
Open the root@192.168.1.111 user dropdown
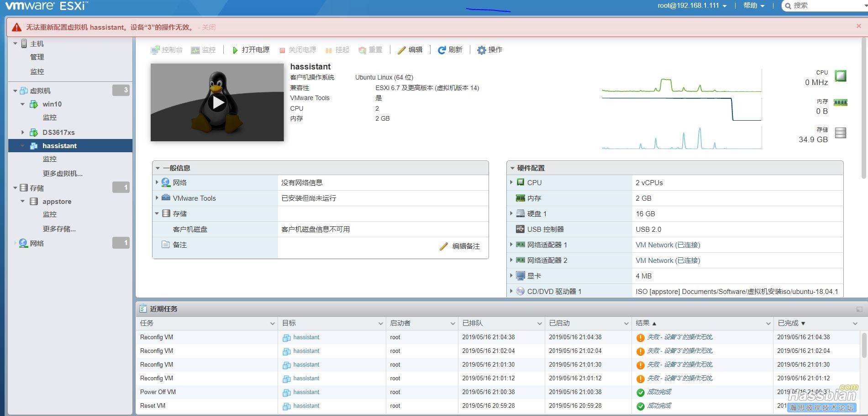(692, 5)
